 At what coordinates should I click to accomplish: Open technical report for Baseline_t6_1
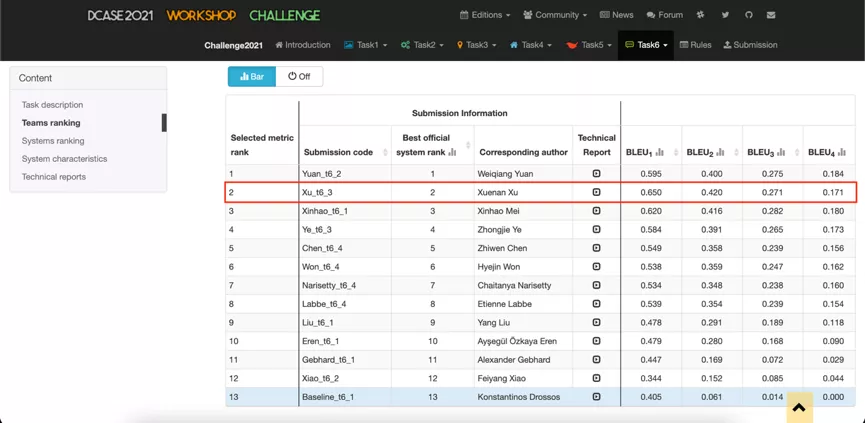coord(596,397)
